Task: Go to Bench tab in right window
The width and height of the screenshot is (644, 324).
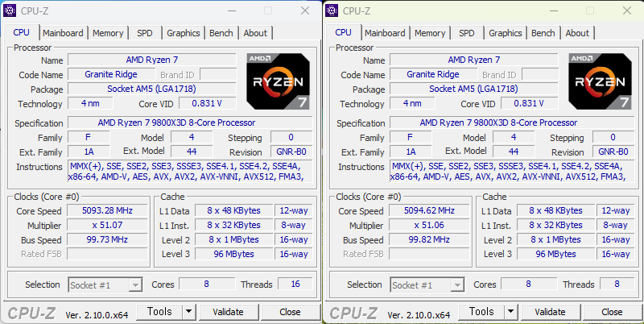Action: tap(543, 33)
